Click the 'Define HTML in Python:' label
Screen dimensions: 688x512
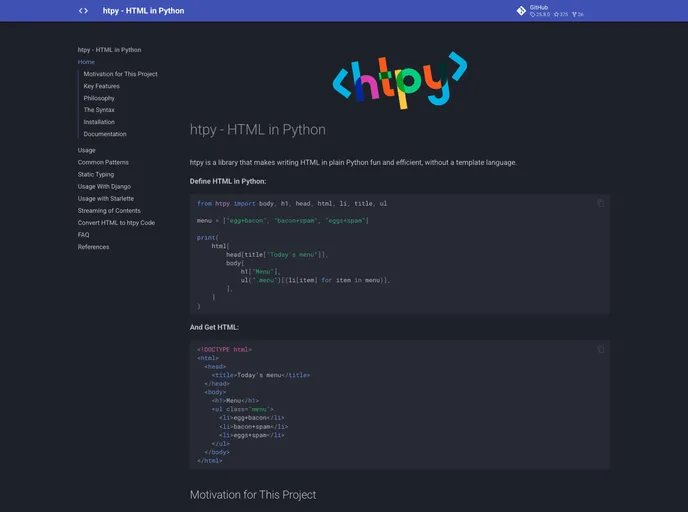pyautogui.click(x=228, y=181)
